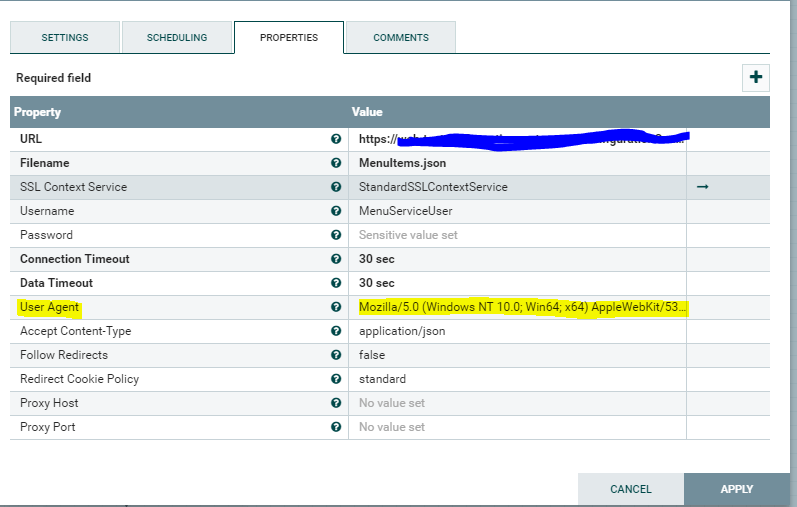The height and width of the screenshot is (507, 797).
Task: Show help for Connection Timeout
Action: point(336,259)
